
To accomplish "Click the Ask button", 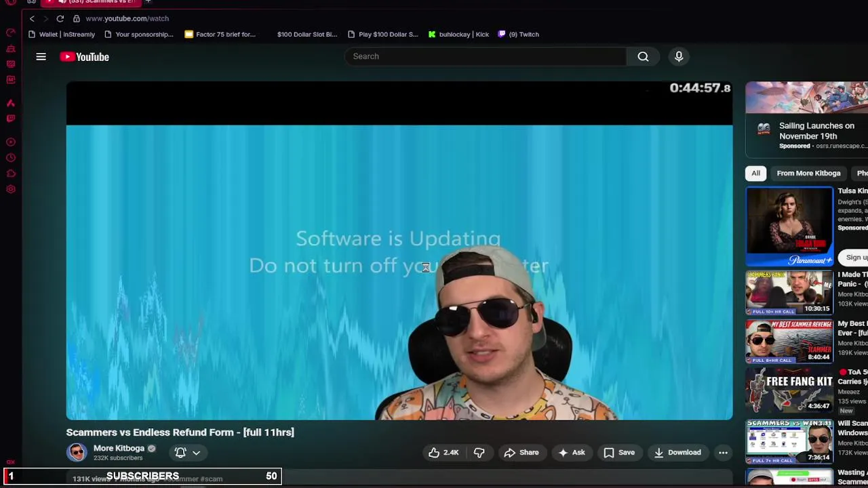I will pyautogui.click(x=571, y=453).
